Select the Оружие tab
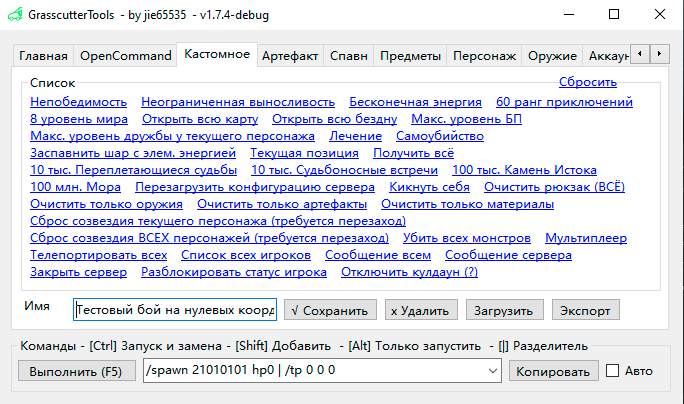Screen dimensions: 684x404 [553, 56]
